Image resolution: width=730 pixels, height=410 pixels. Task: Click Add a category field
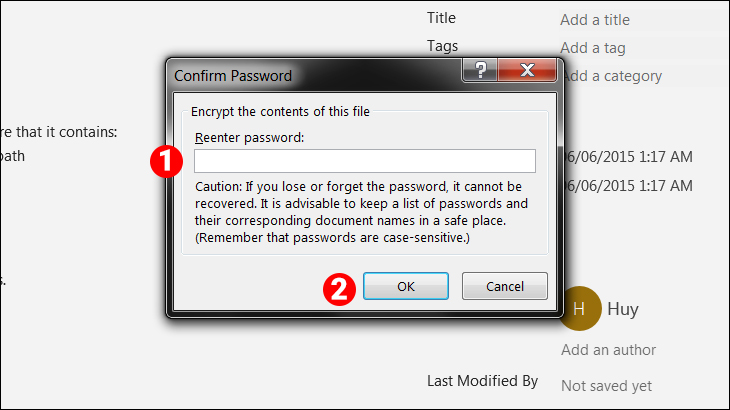pyautogui.click(x=611, y=76)
